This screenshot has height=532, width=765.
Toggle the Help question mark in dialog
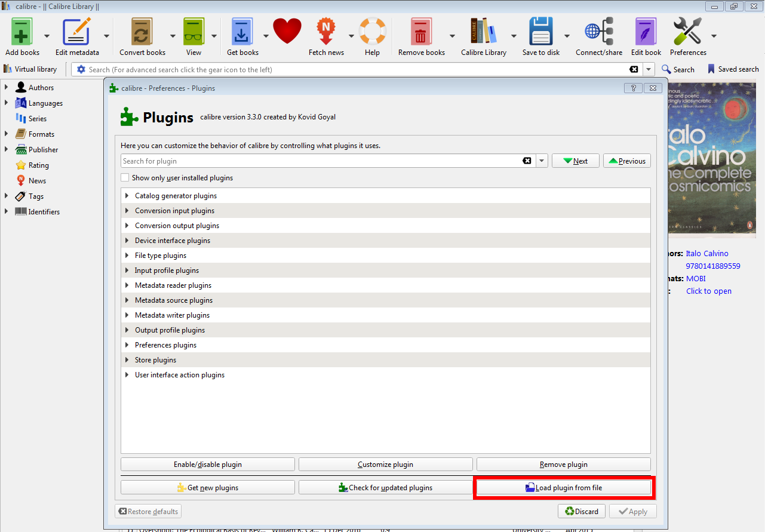tap(632, 88)
